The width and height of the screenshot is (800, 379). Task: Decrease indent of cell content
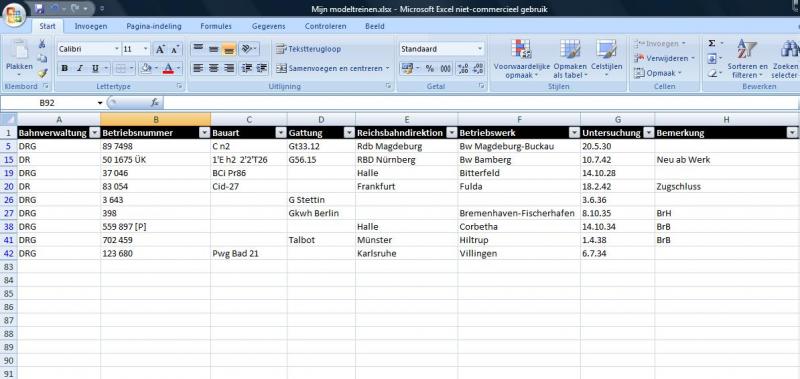pyautogui.click(x=247, y=68)
